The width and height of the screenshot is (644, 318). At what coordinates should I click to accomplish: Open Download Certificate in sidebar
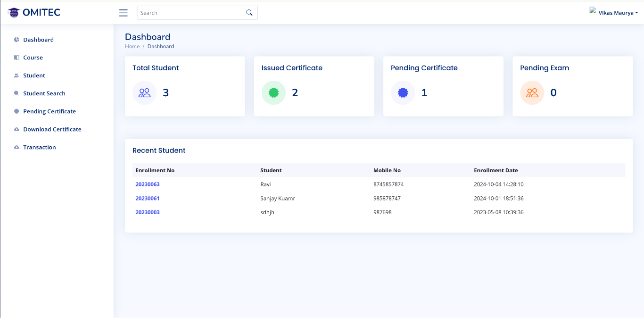tap(52, 129)
